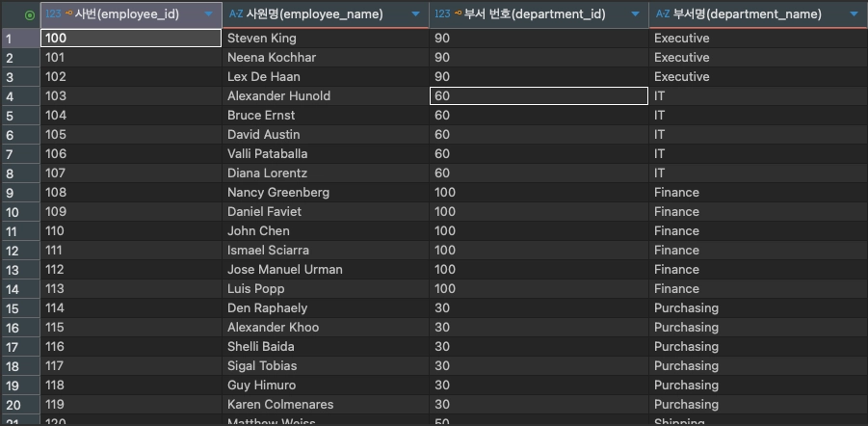Click department_id 60 cell for Alexander Hunold
Viewport: 868px width, 426px height.
coord(539,96)
